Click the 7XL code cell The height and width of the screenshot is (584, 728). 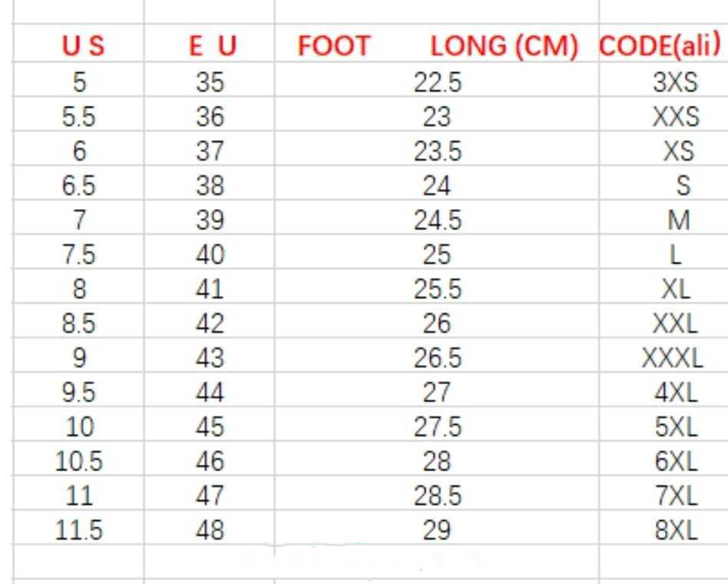(677, 496)
